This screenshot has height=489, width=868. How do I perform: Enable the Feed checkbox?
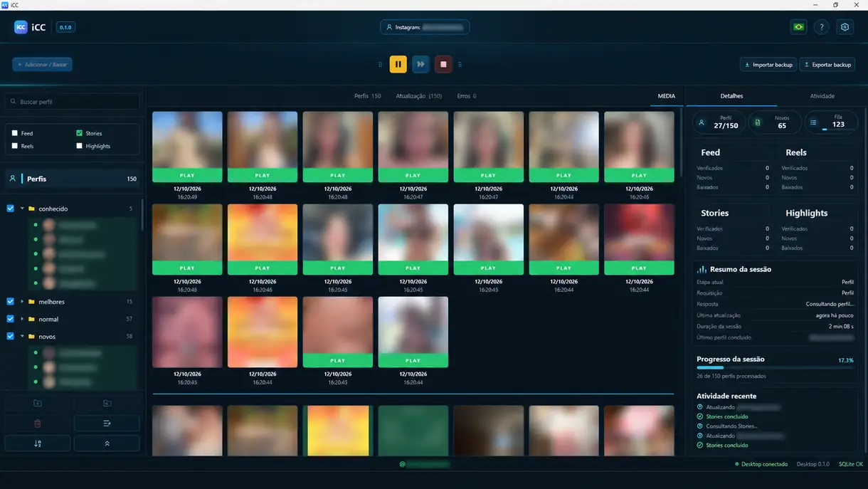(x=15, y=133)
